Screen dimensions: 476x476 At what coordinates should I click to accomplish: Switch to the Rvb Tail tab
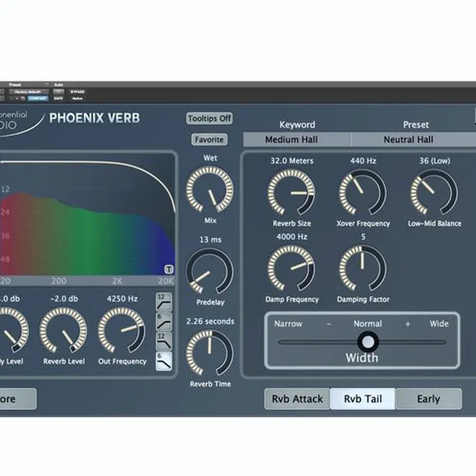point(363,399)
